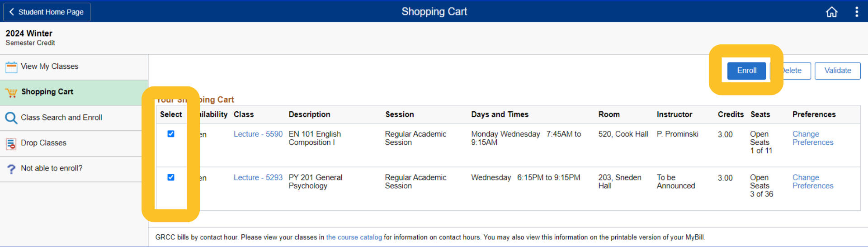Open the three-dot actions menu

click(x=856, y=12)
